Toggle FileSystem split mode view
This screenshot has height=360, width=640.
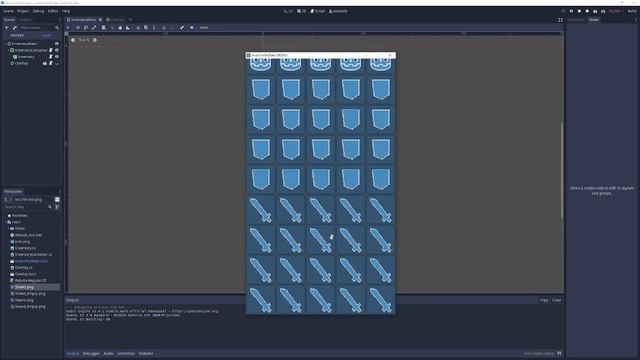coord(57,200)
